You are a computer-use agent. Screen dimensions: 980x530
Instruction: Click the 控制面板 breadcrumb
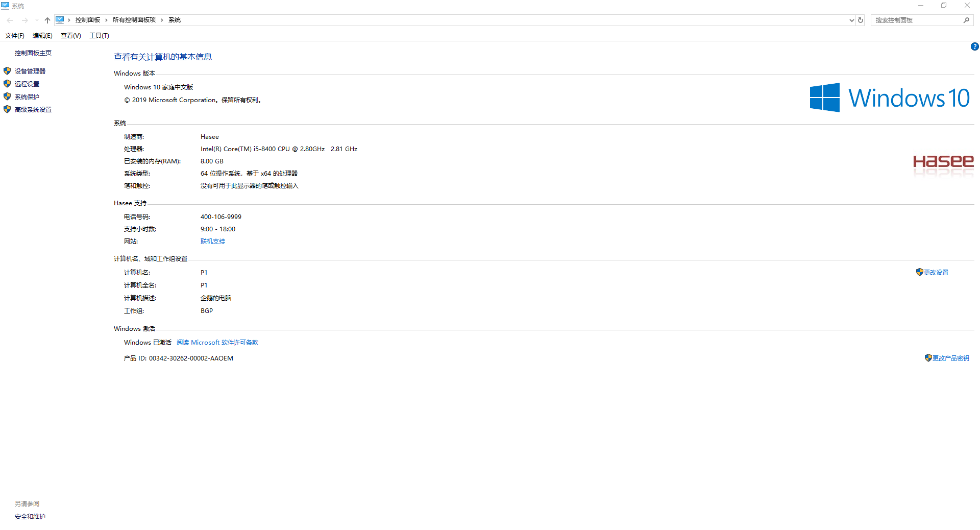[x=88, y=20]
